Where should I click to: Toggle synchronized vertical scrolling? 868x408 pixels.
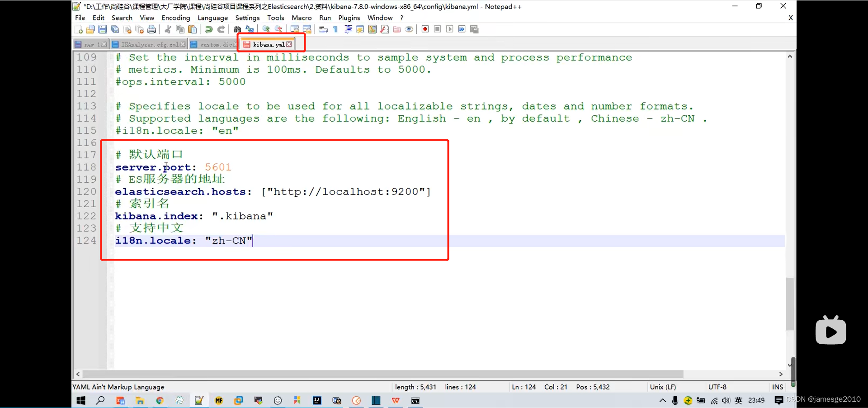coord(295,29)
